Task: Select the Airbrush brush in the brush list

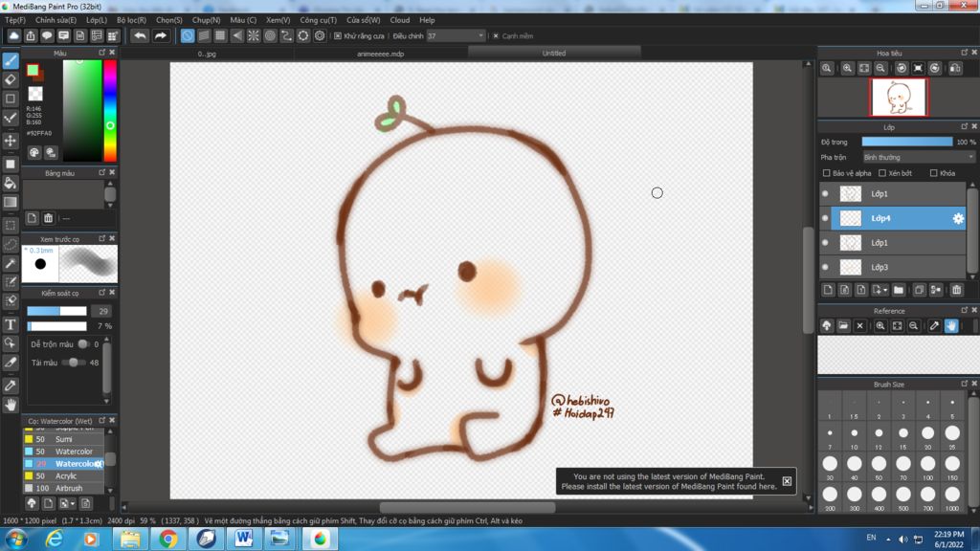Action: [63, 489]
